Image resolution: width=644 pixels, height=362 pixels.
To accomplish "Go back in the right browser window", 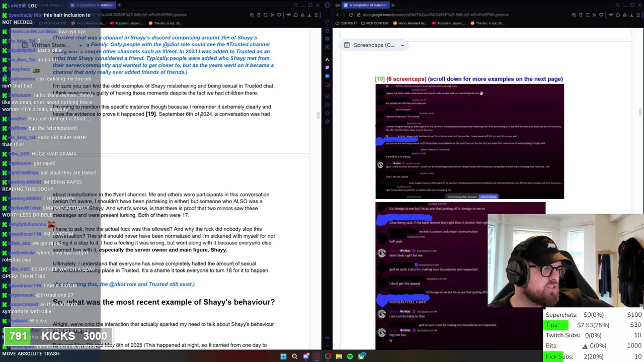I will pyautogui.click(x=338, y=15).
